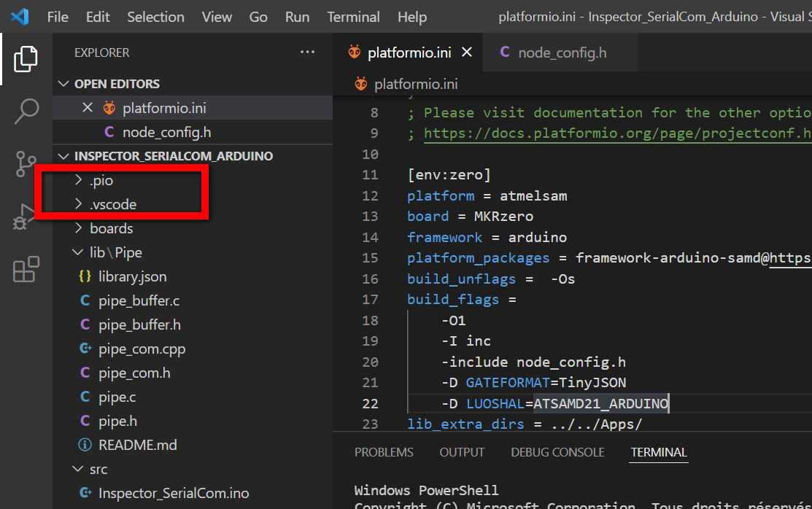Open the Terminal menu

(353, 17)
